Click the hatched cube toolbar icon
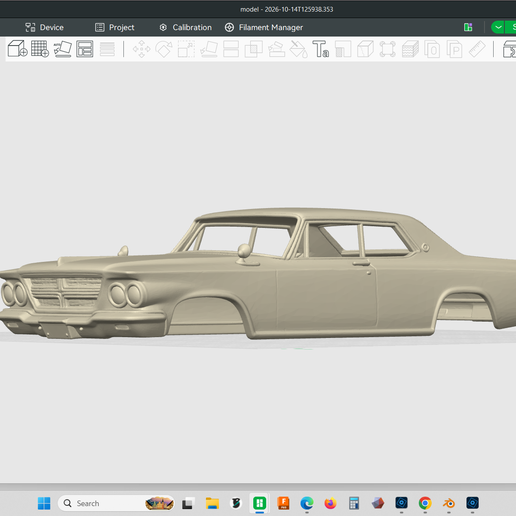 tap(410, 49)
